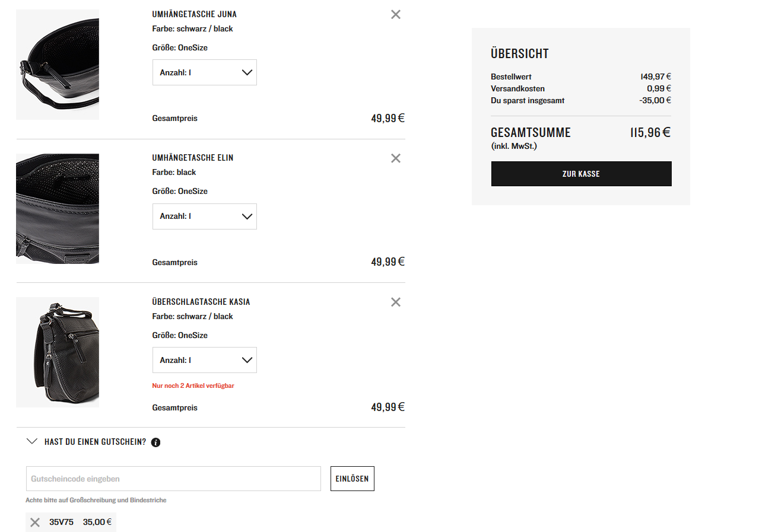This screenshot has width=759, height=532.
Task: Click the Umhängetasche Elin title link
Action: tap(193, 158)
